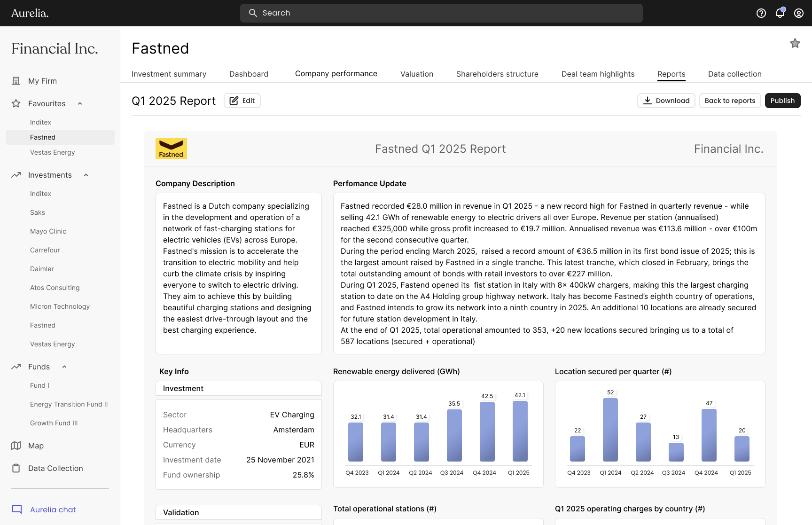
Task: Open Inditex under Investments
Action: pyautogui.click(x=40, y=194)
